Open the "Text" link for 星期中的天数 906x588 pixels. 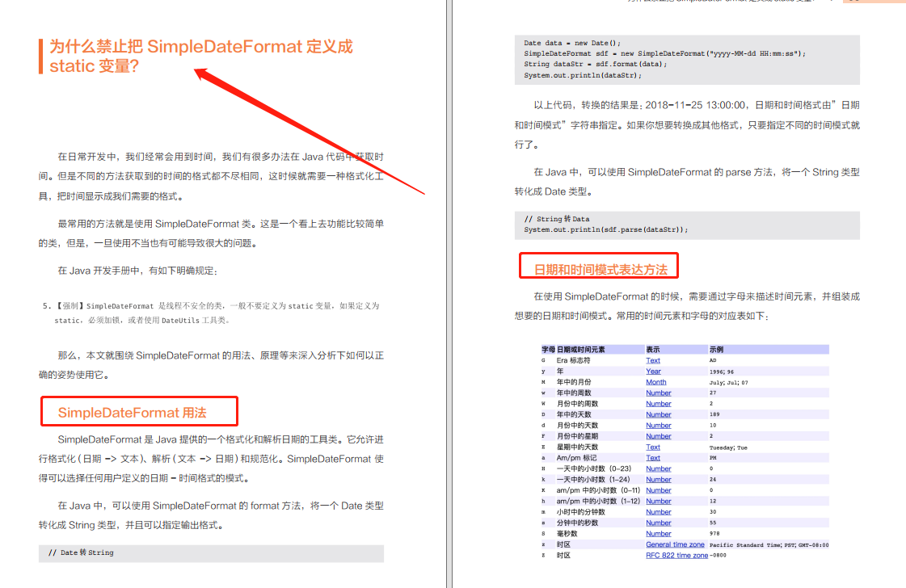click(x=652, y=447)
